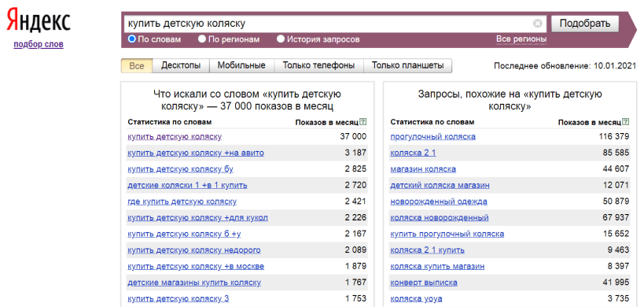
Task: Open the 'подбор слов' link
Action: (x=39, y=44)
